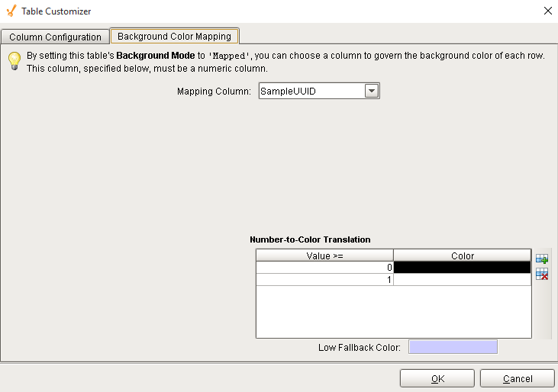Click the delete row icon beside the table
This screenshot has height=392, width=558.
[x=542, y=274]
